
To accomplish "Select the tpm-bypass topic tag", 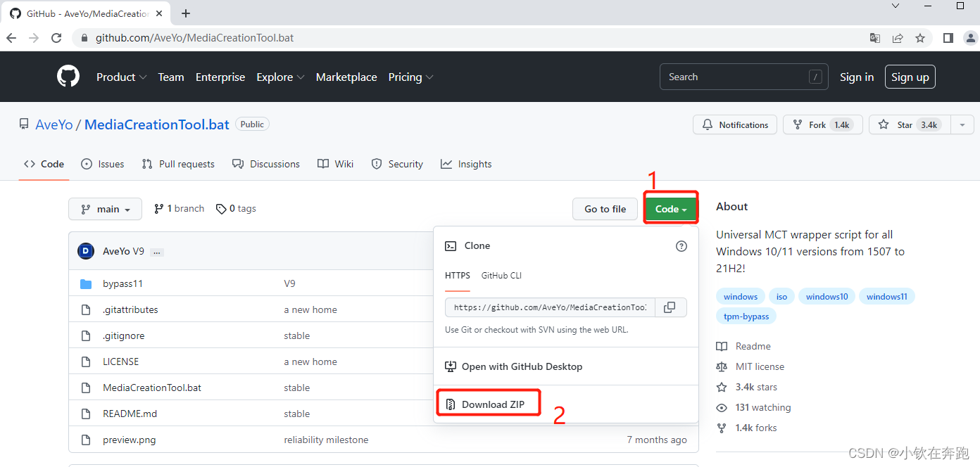I will coord(746,316).
